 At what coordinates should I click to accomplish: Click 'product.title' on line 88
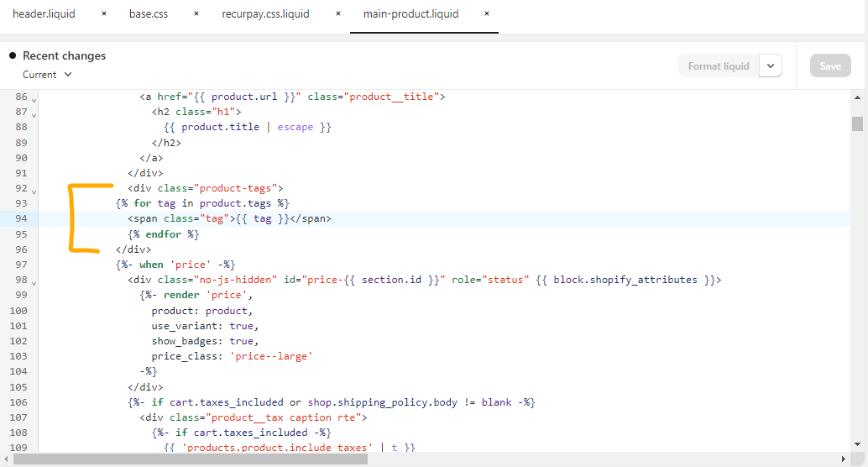tap(220, 127)
